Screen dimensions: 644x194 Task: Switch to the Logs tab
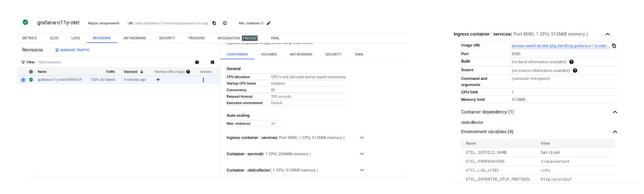75,38
